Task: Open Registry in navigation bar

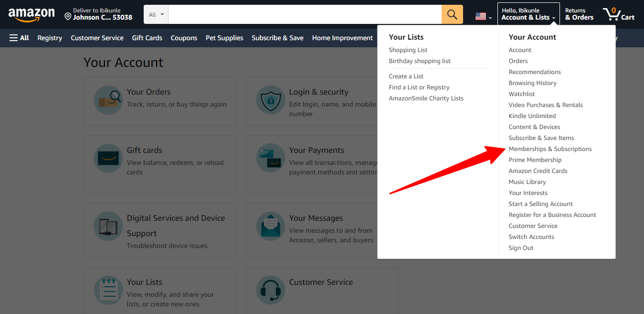Action: tap(50, 38)
